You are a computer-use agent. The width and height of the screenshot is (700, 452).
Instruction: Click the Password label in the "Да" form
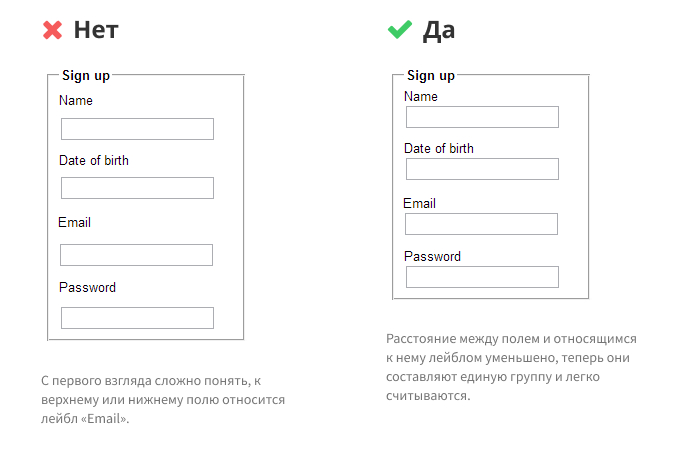[x=432, y=257]
